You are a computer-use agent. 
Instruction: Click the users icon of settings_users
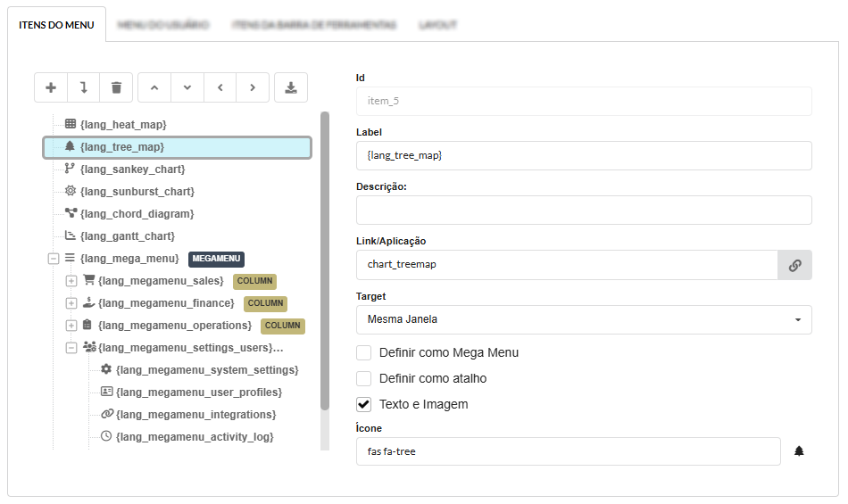pyautogui.click(x=90, y=347)
